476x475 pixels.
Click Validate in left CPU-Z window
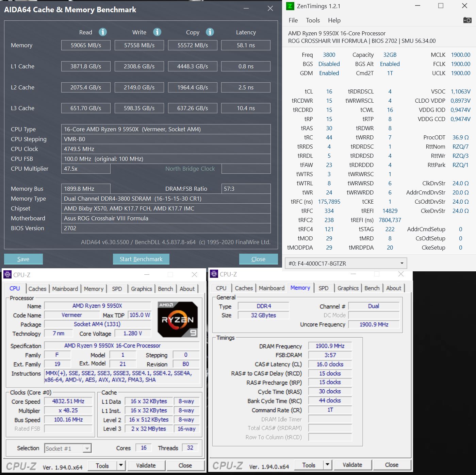pyautogui.click(x=146, y=465)
